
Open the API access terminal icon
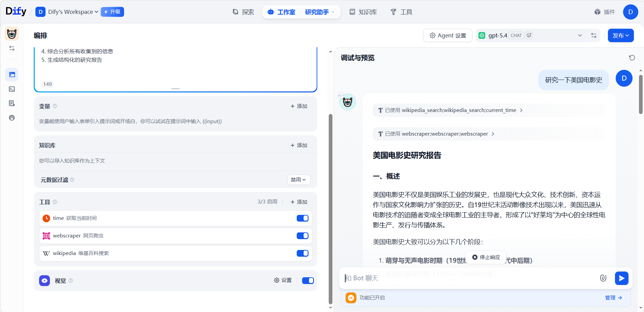click(12, 89)
